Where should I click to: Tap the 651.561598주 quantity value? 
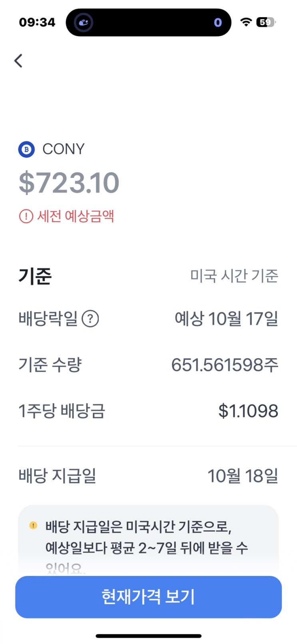click(225, 365)
